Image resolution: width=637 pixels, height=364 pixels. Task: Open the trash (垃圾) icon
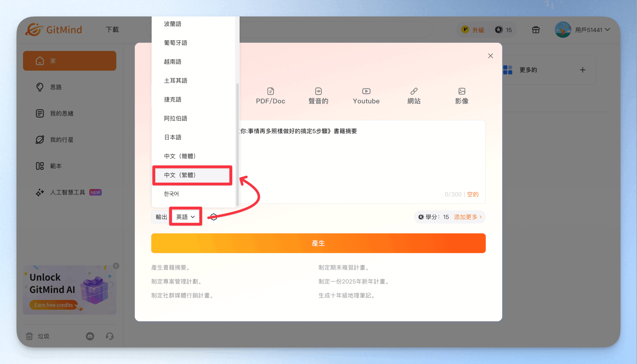tap(29, 336)
